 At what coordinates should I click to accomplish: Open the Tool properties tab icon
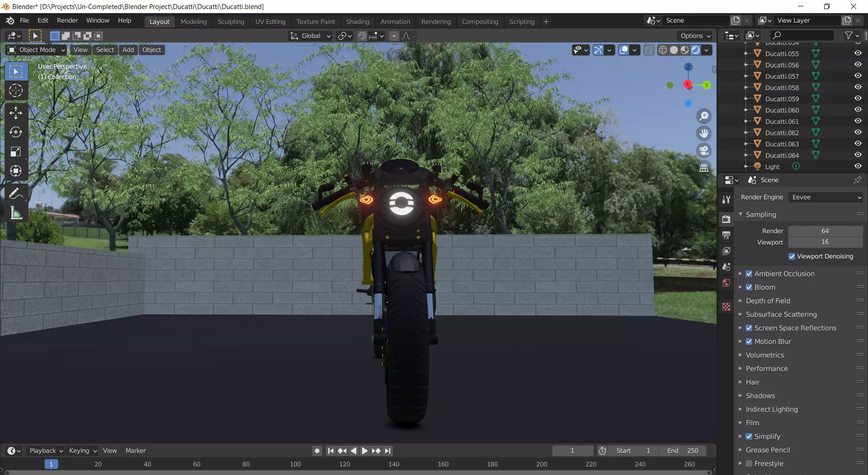coord(726,199)
